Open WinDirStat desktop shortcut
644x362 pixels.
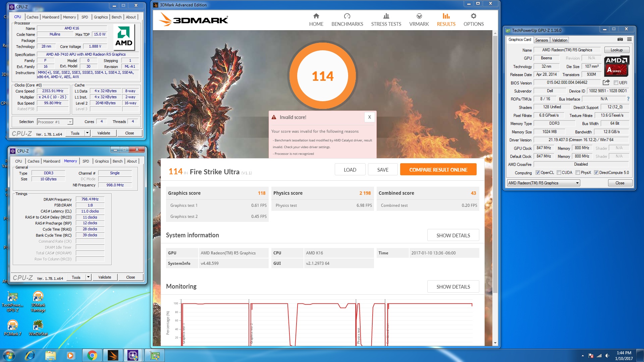pos(38,327)
